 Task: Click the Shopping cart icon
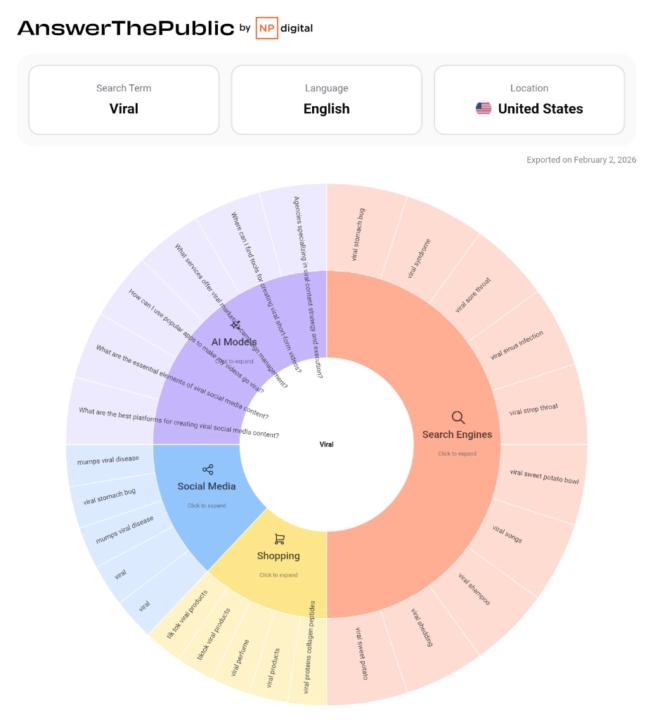[279, 539]
